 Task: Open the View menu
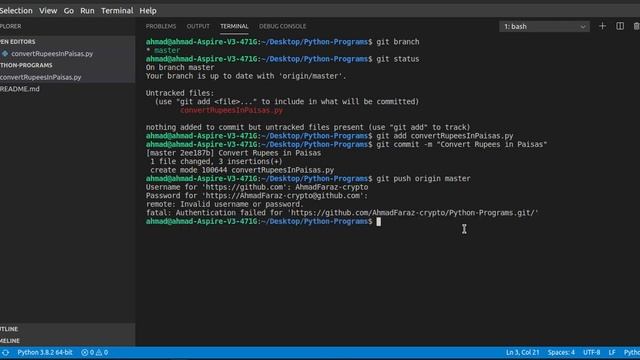pos(48,11)
